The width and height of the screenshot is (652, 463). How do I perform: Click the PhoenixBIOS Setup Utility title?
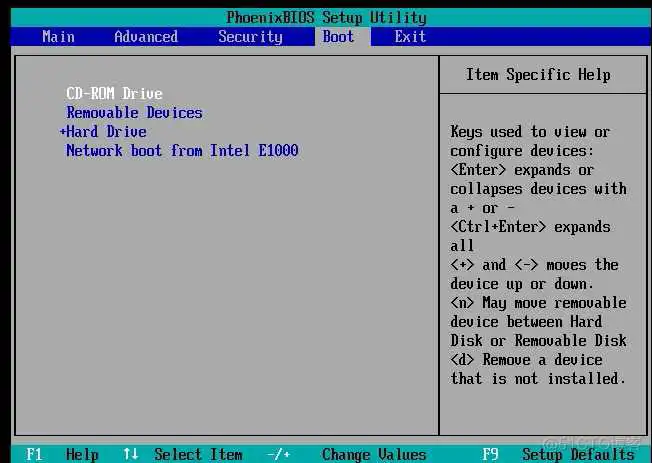click(326, 17)
